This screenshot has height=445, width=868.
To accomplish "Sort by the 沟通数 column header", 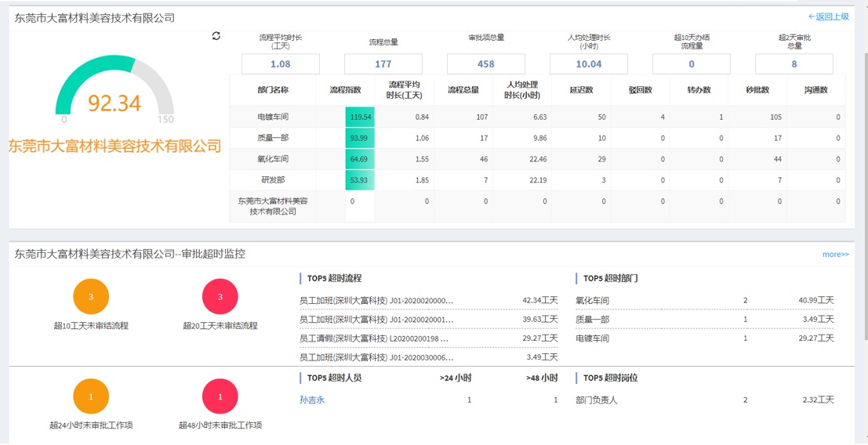I will 816,90.
